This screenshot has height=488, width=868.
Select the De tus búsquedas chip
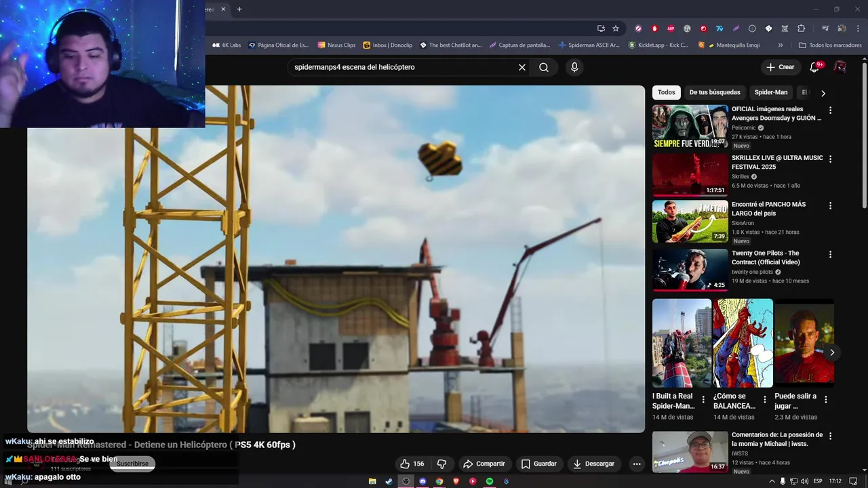(715, 92)
